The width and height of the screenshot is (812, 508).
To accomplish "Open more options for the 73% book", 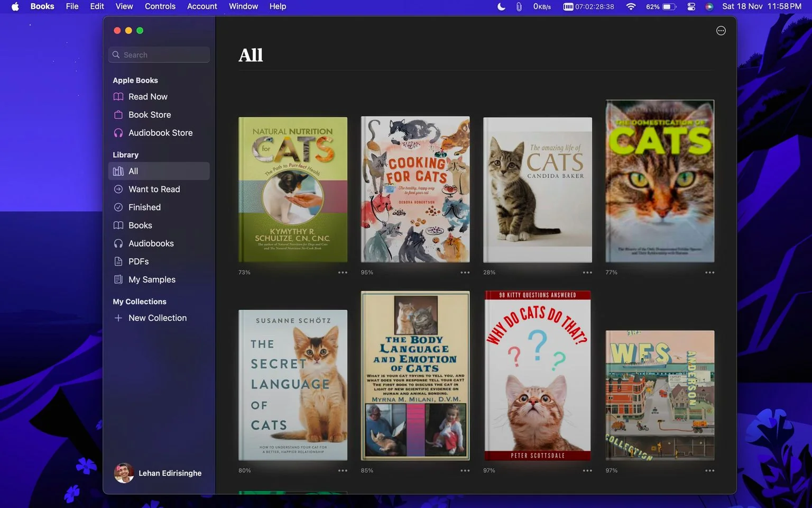I will 343,273.
